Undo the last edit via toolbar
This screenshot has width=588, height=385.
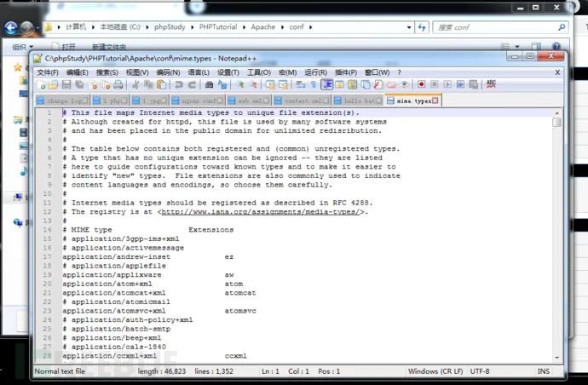(178, 84)
